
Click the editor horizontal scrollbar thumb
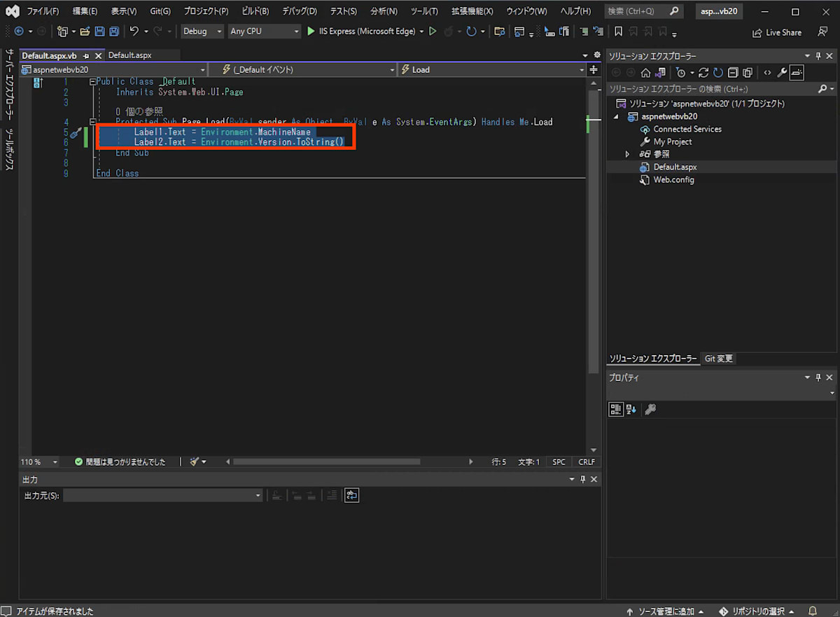327,462
